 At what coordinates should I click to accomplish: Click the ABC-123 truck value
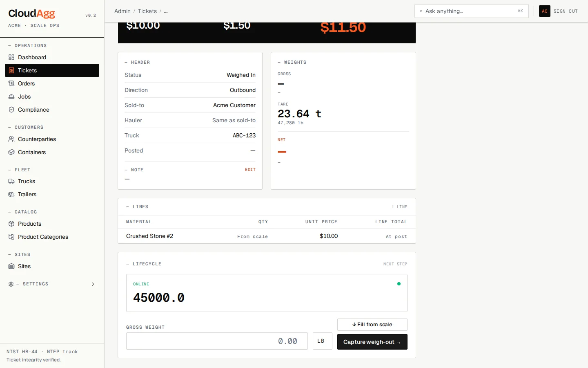pos(244,135)
